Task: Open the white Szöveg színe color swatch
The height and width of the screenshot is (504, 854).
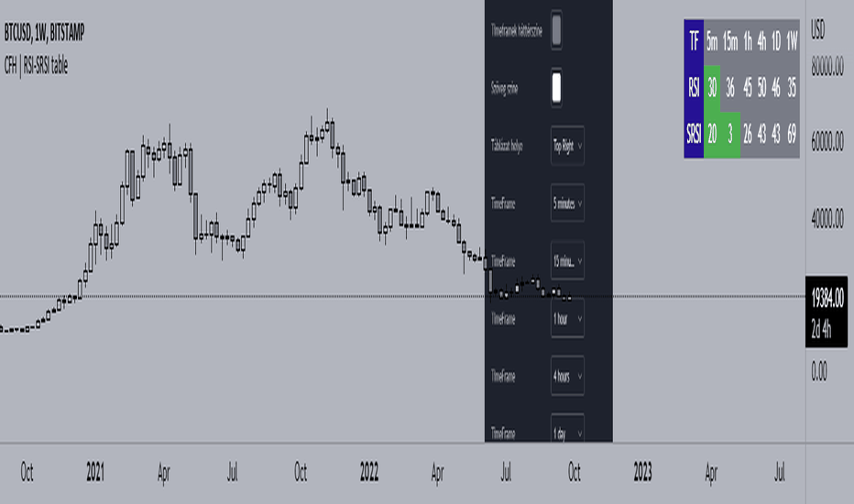Action: (556, 88)
